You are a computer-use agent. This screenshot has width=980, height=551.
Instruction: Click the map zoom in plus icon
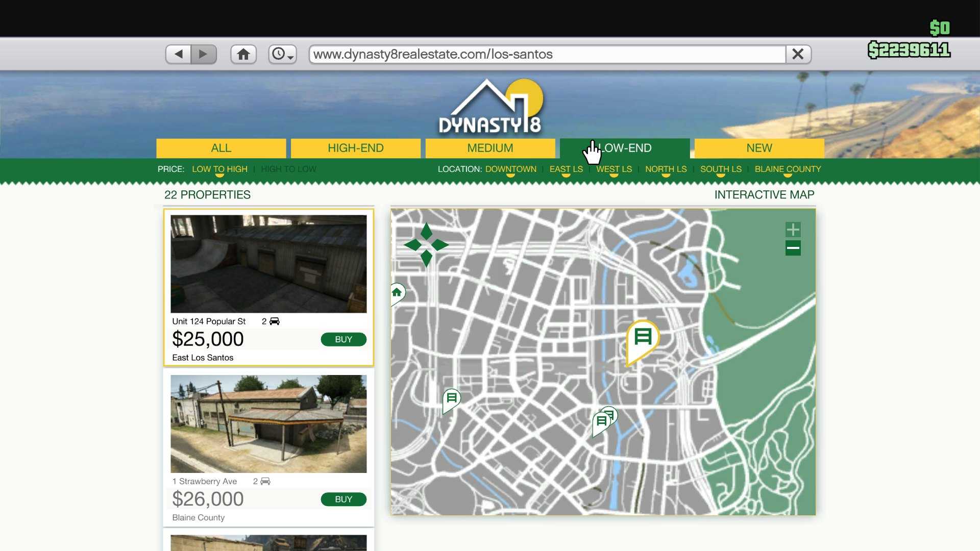point(793,229)
